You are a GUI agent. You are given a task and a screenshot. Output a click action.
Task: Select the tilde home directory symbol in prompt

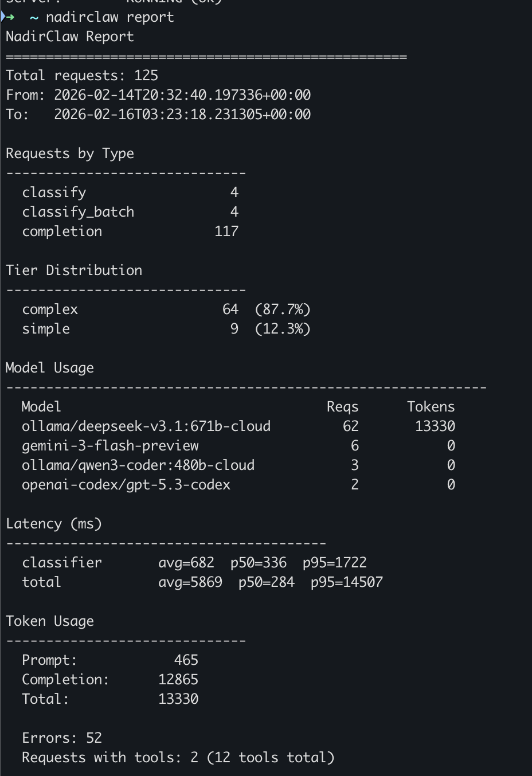33,17
